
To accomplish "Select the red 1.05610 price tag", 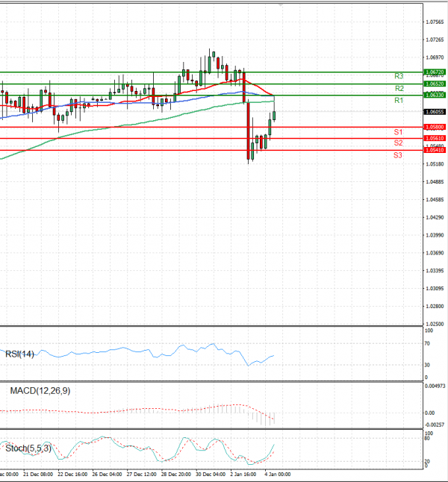I will pyautogui.click(x=435, y=138).
